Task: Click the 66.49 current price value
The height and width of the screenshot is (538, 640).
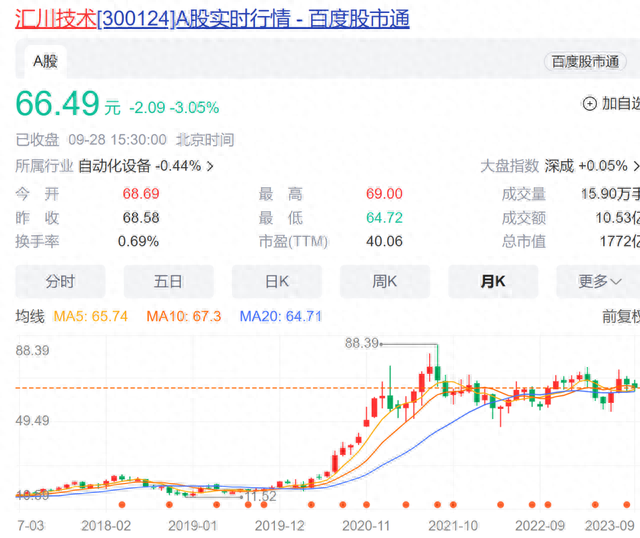Action: tap(57, 104)
